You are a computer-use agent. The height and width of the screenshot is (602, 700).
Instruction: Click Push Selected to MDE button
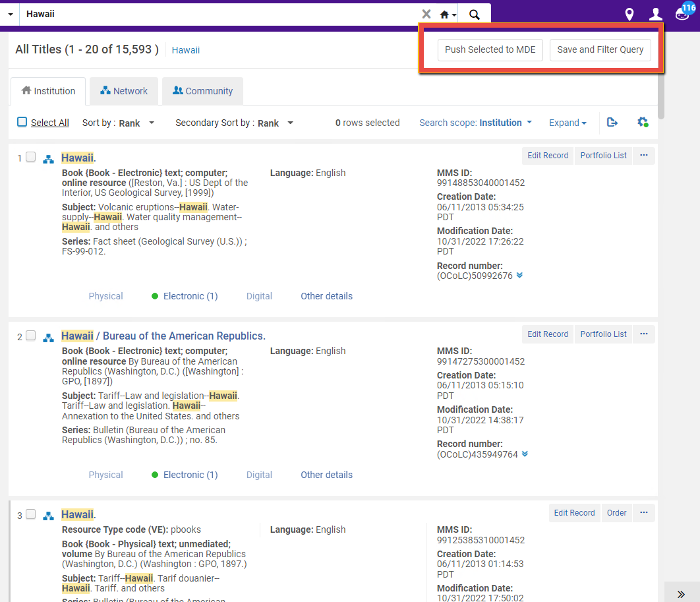click(x=490, y=49)
